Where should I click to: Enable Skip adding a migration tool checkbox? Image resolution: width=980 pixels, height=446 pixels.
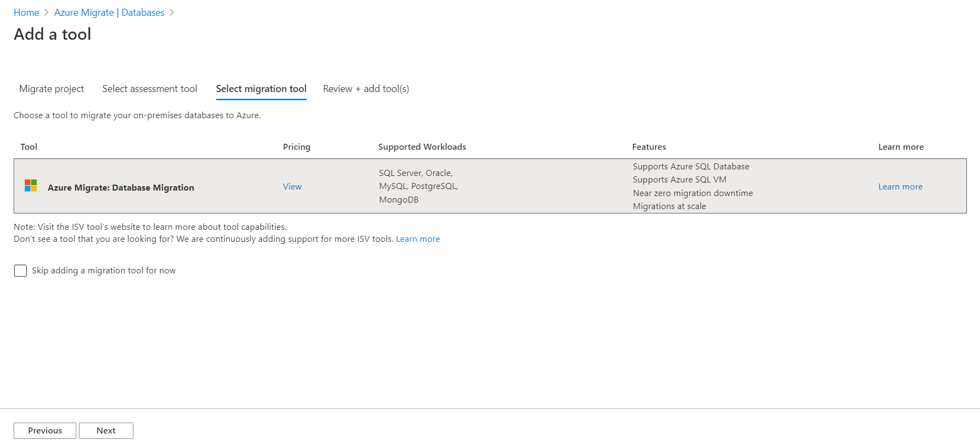pos(20,271)
